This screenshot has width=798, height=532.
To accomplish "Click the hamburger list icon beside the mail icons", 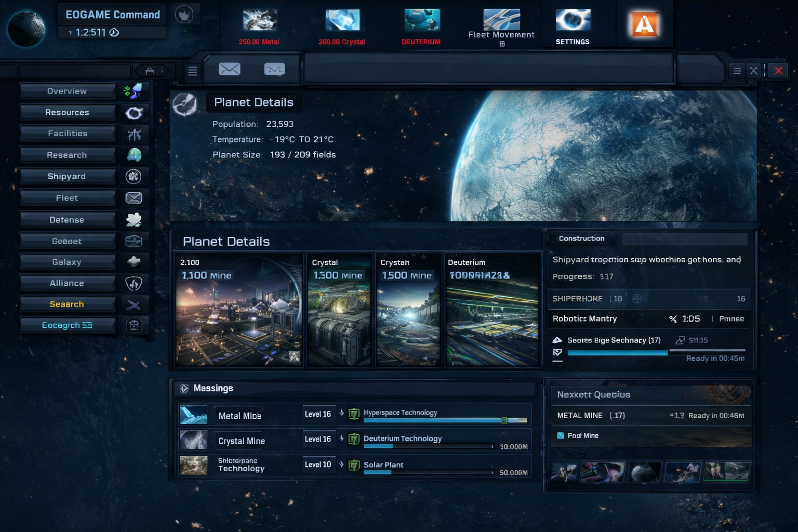I will (x=192, y=71).
